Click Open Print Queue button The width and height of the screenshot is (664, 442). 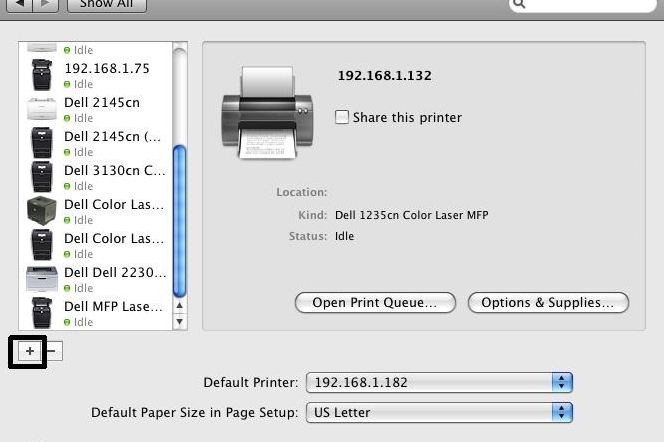[375, 303]
